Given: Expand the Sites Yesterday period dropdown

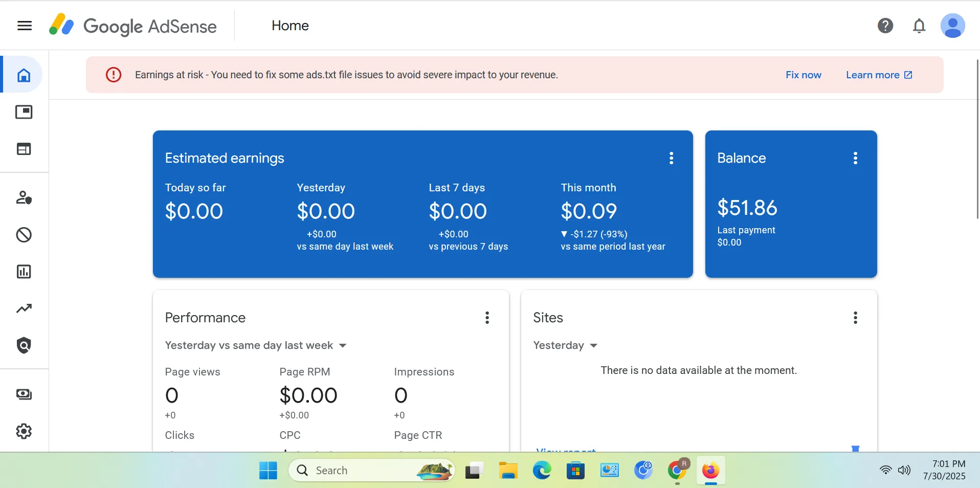Looking at the screenshot, I should pos(565,345).
